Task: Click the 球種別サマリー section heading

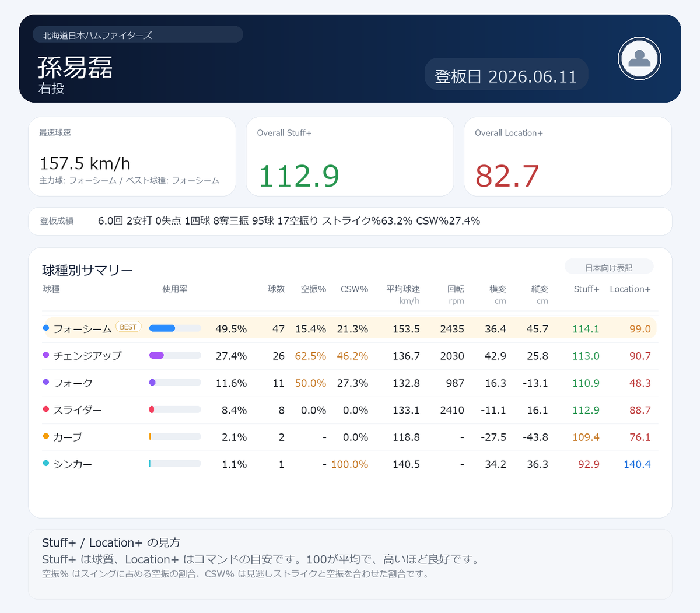Action: 87,270
